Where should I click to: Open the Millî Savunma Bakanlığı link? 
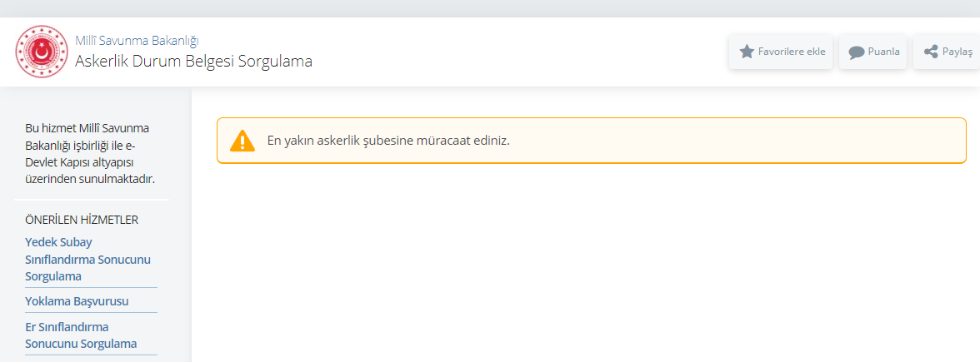click(137, 41)
